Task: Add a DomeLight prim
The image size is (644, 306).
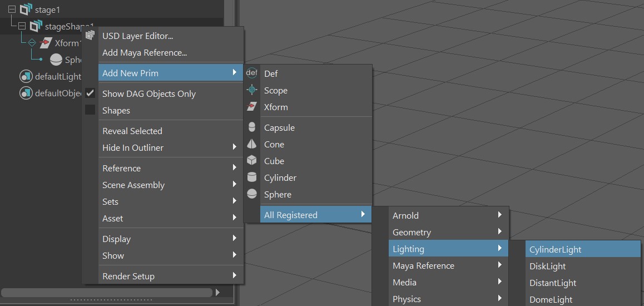Action: [x=551, y=299]
